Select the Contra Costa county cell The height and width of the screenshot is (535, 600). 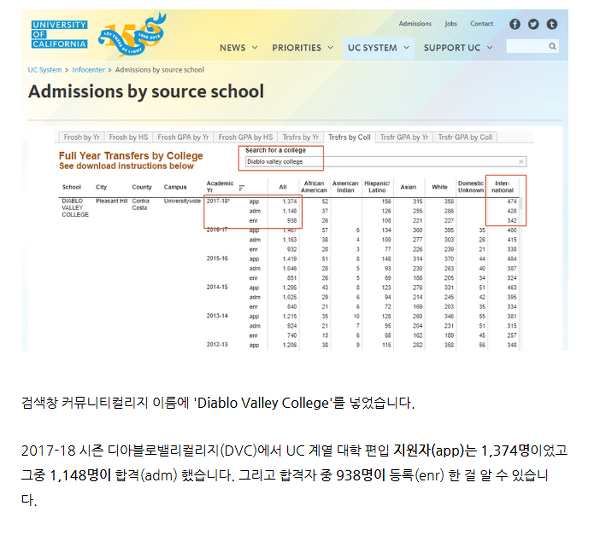click(x=140, y=204)
